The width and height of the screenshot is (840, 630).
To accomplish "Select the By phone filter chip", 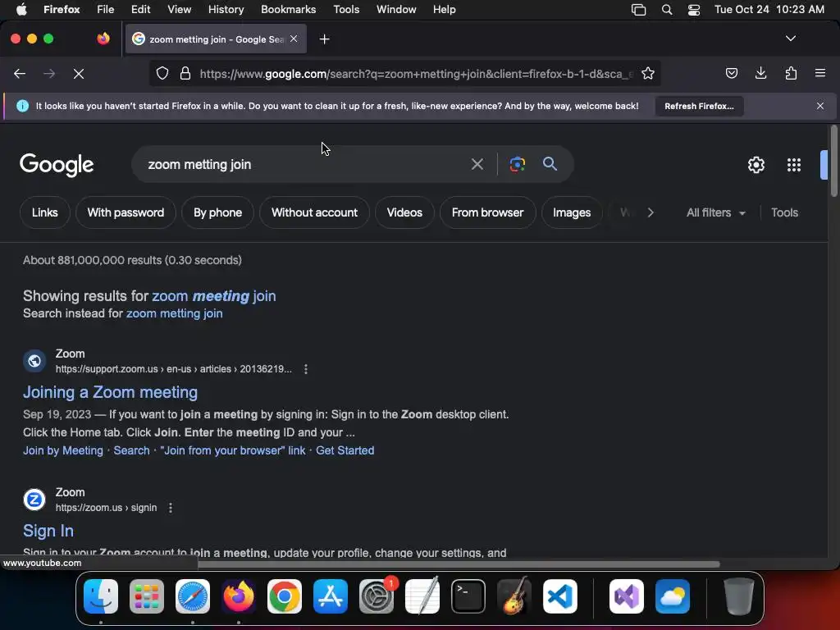I will click(x=217, y=212).
